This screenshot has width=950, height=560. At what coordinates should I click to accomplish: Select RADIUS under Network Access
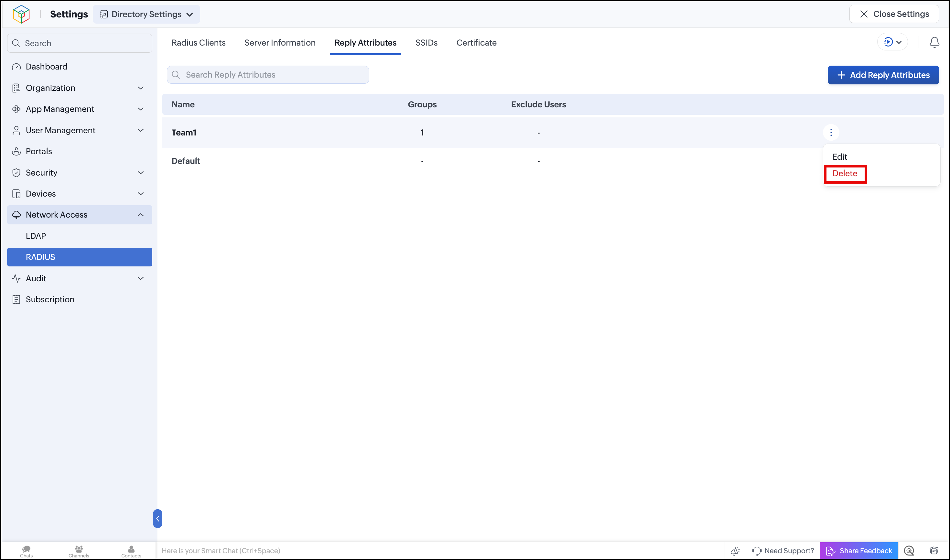point(80,257)
